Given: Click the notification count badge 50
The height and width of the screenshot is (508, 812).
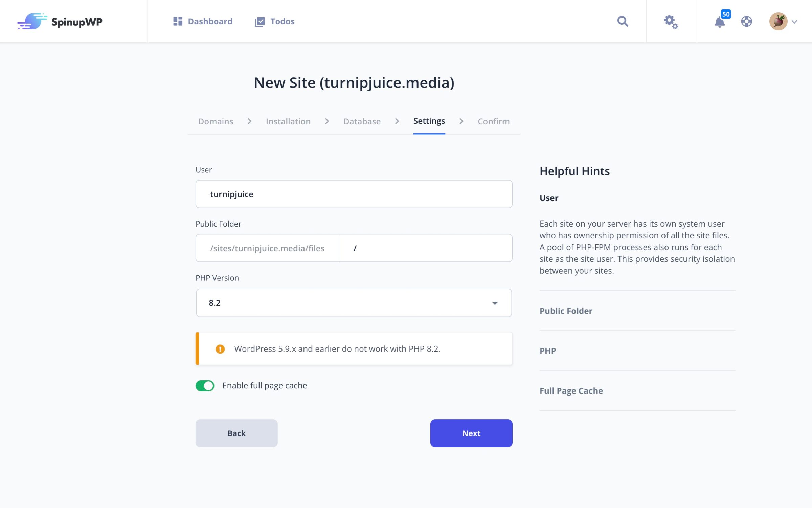Looking at the screenshot, I should (726, 14).
